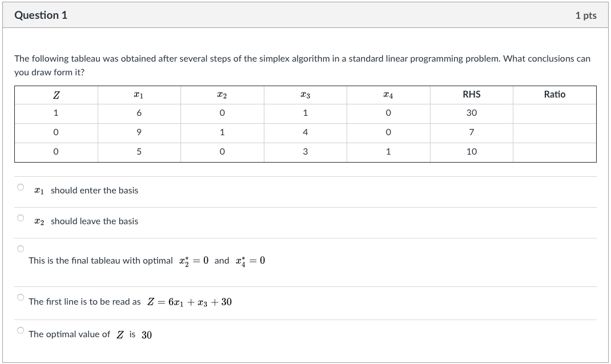Click the cell containing value 10
611x364 pixels.
(x=471, y=151)
